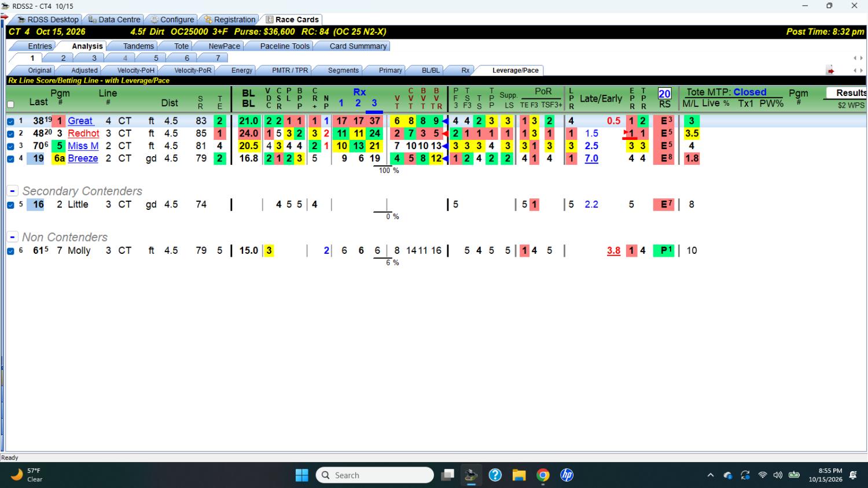Collapse the Non Contenders group
The height and width of the screenshot is (488, 868).
12,237
